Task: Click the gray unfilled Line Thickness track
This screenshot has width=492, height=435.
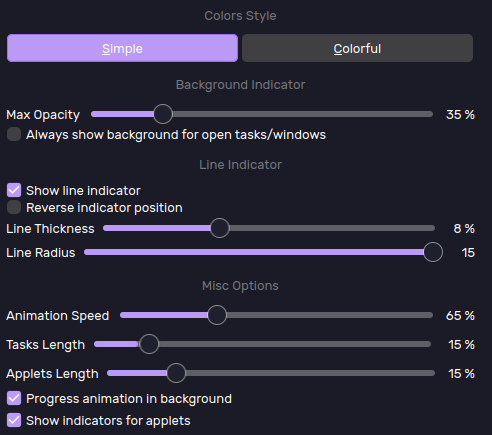Action: point(332,228)
